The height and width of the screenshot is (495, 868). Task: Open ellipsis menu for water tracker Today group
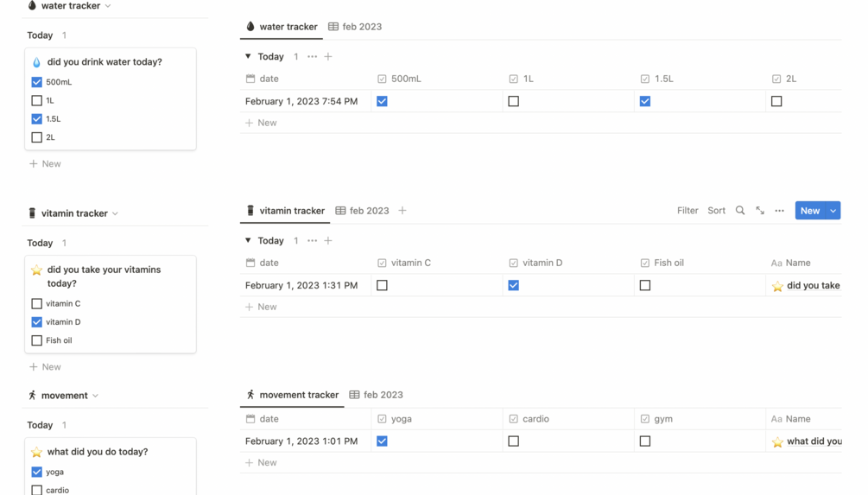[312, 57]
